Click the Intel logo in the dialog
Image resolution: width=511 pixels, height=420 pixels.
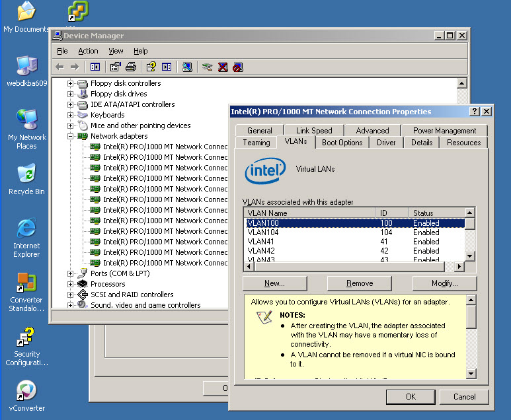265,170
